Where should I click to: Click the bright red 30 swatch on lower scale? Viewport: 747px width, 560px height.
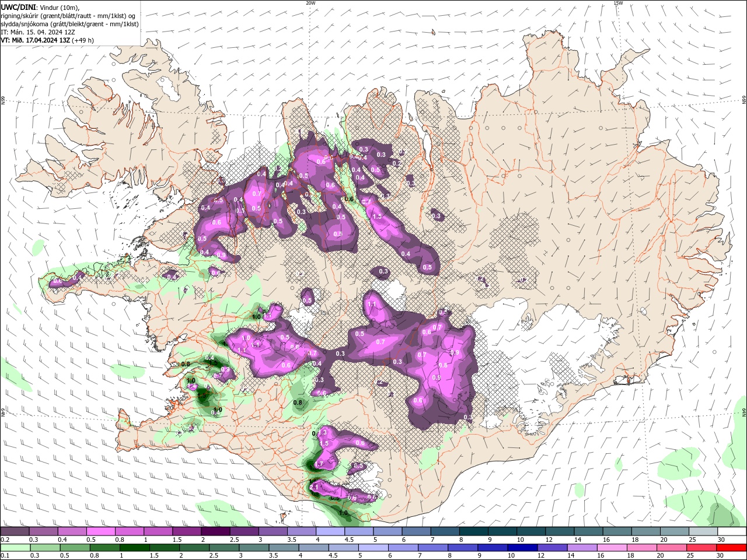coord(732,548)
